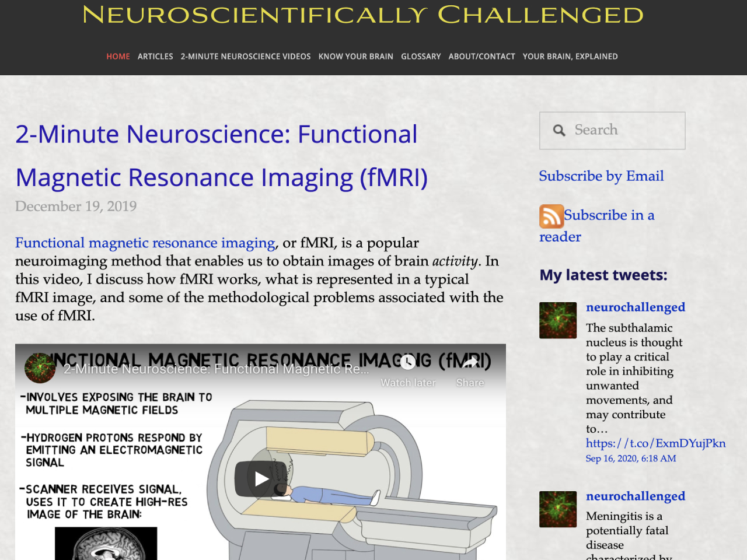
Task: Open the fMRI article title link
Action: (x=222, y=156)
